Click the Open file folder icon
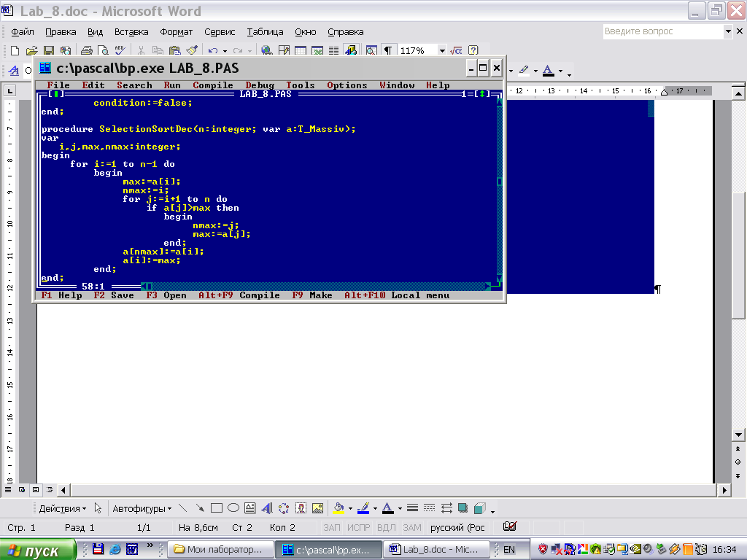This screenshot has width=747, height=560. 31,50
